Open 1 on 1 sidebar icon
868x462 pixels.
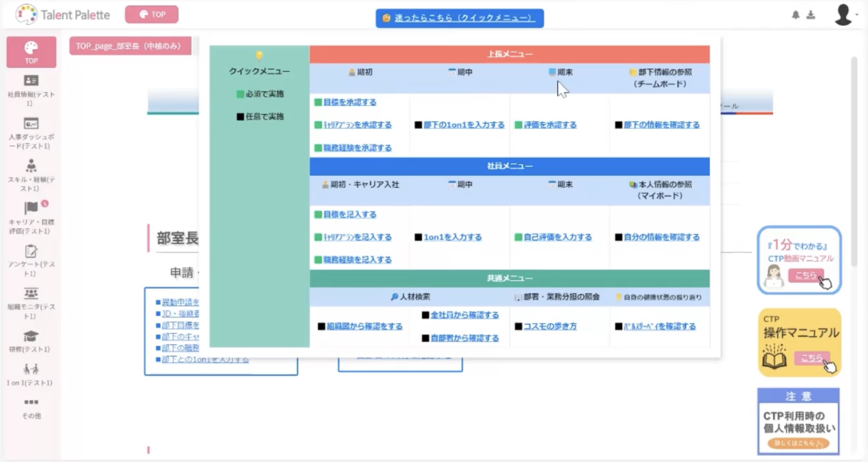[x=31, y=369]
